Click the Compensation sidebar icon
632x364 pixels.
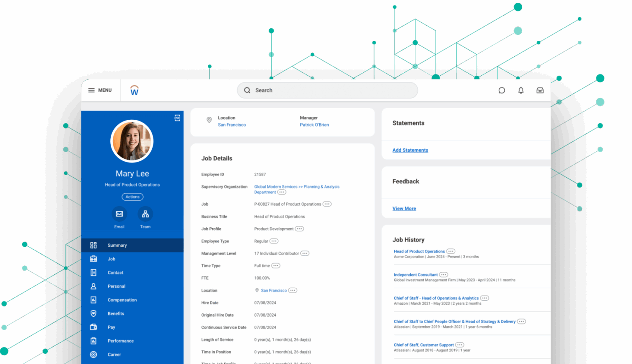[x=93, y=300]
